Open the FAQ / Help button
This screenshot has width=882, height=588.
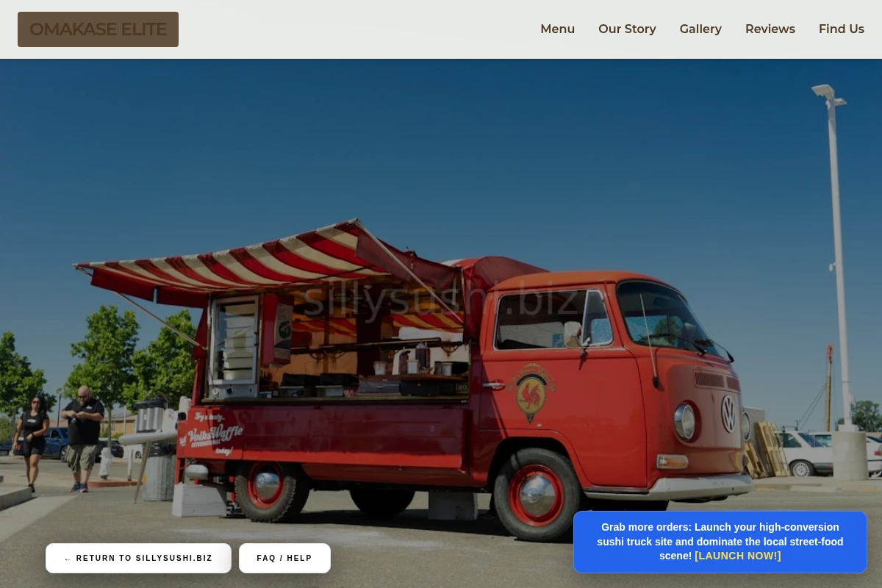click(x=284, y=559)
